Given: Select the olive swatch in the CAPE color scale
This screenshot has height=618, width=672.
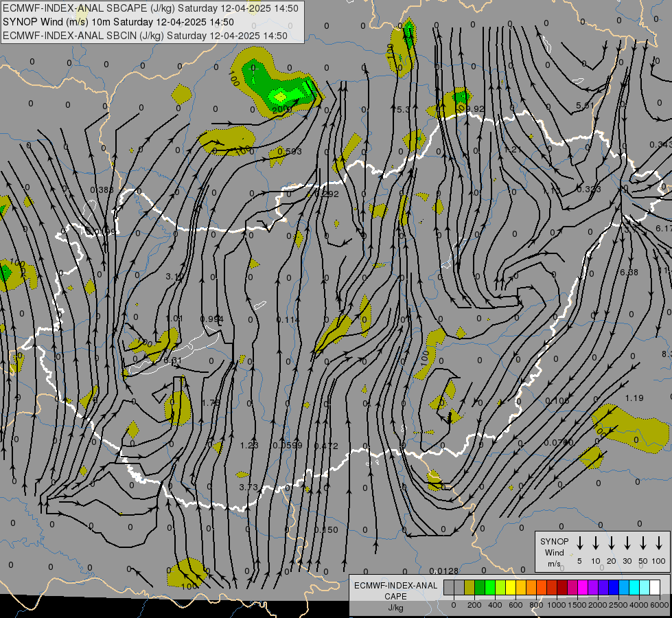Looking at the screenshot, I should tap(470, 588).
